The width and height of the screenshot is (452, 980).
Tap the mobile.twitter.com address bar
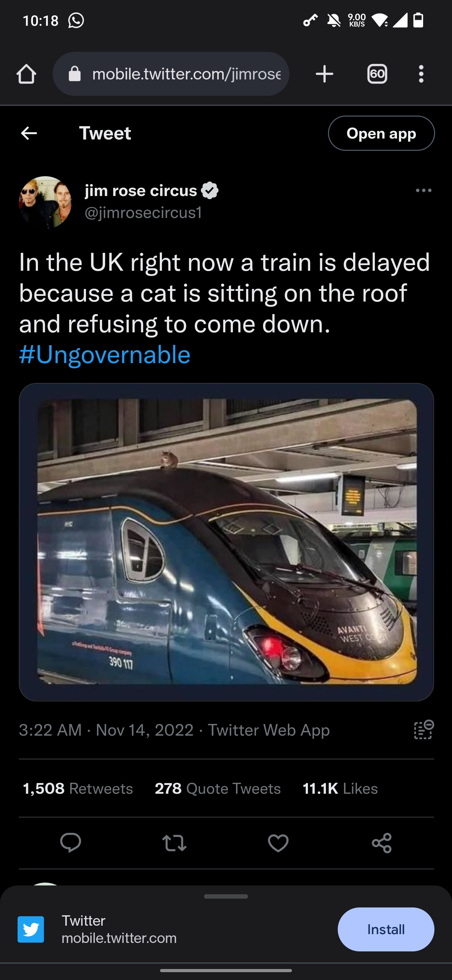[171, 74]
